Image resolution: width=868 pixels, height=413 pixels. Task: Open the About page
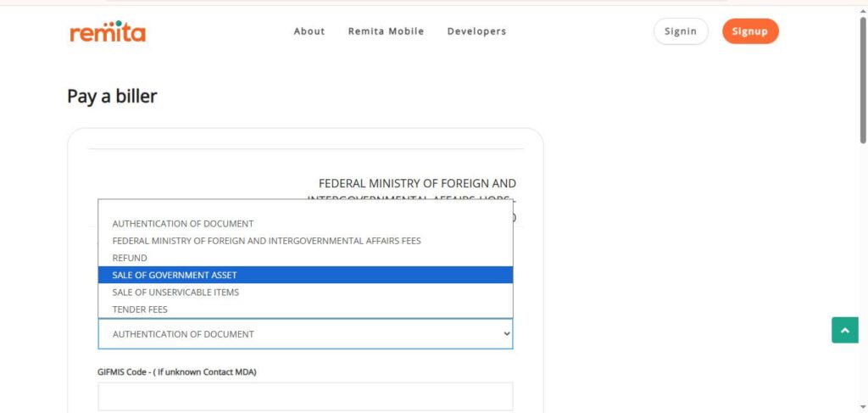[309, 31]
